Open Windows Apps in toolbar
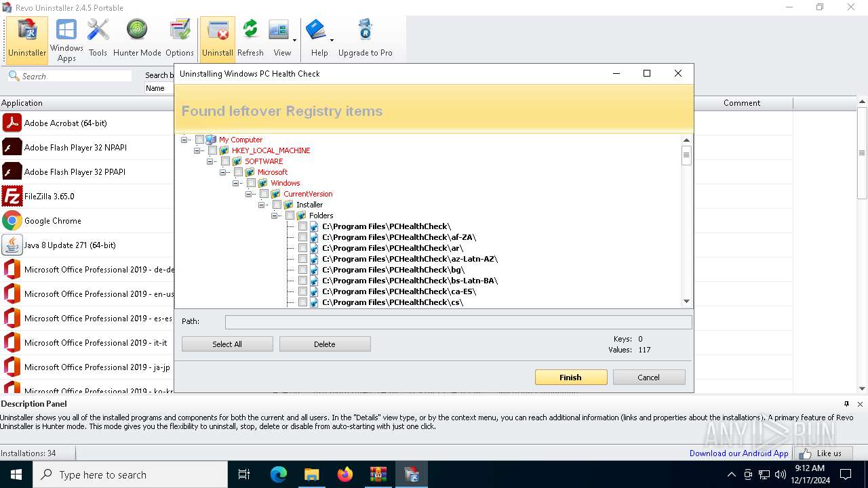The width and height of the screenshot is (868, 488). tap(66, 40)
